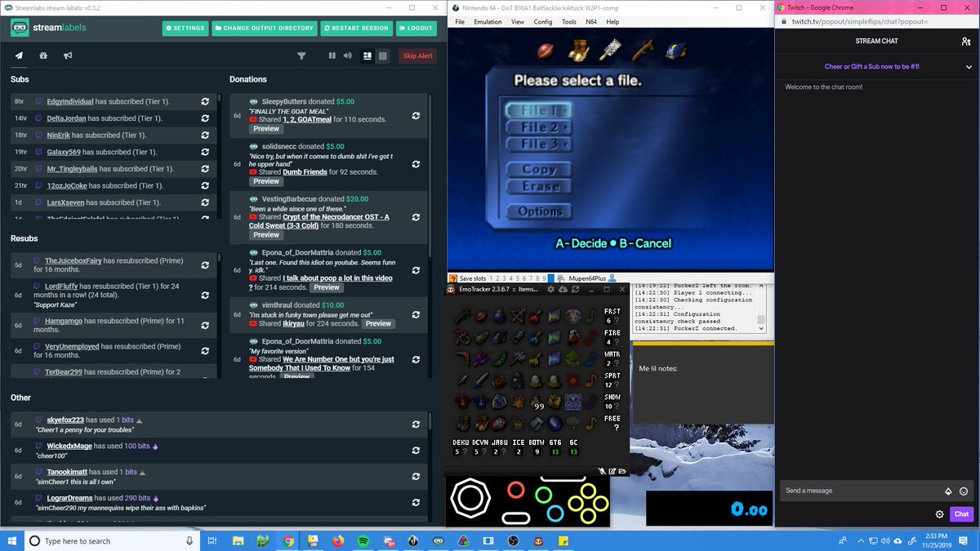Click the Skip Alert button
The height and width of the screenshot is (551, 980).
(x=417, y=56)
